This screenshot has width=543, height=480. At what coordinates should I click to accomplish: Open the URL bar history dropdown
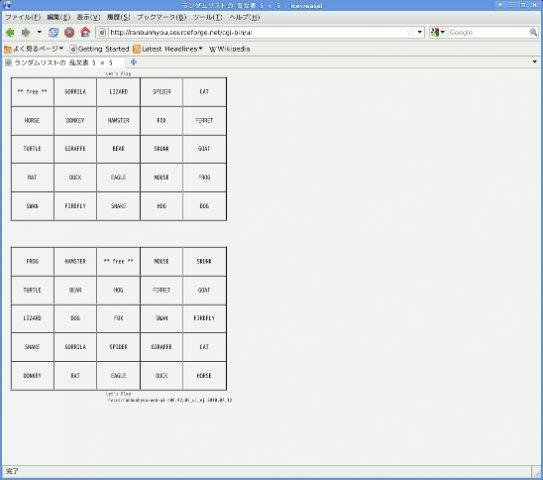tap(420, 33)
